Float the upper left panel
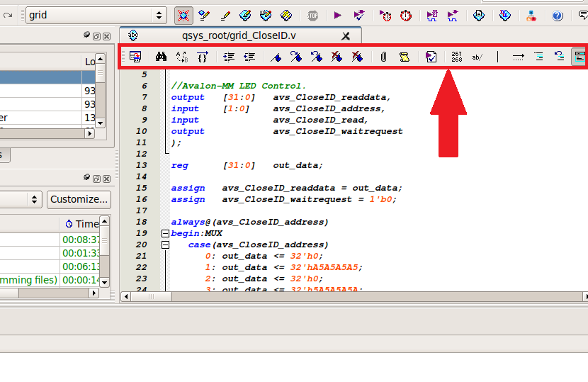Viewport: 588px width, 382px height. click(x=96, y=36)
